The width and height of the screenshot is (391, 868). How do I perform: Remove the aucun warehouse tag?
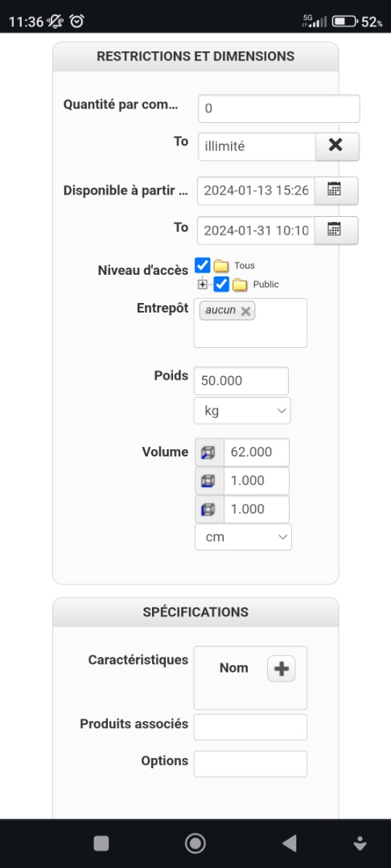(245, 311)
